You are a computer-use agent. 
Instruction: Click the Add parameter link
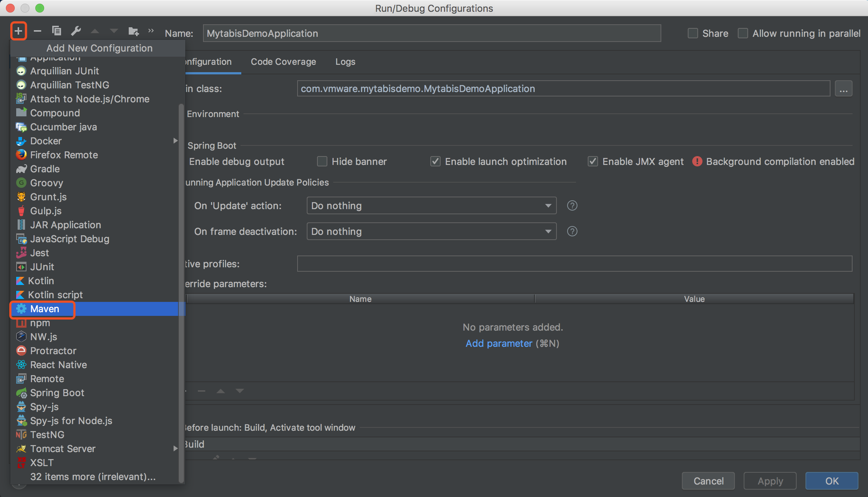(499, 343)
